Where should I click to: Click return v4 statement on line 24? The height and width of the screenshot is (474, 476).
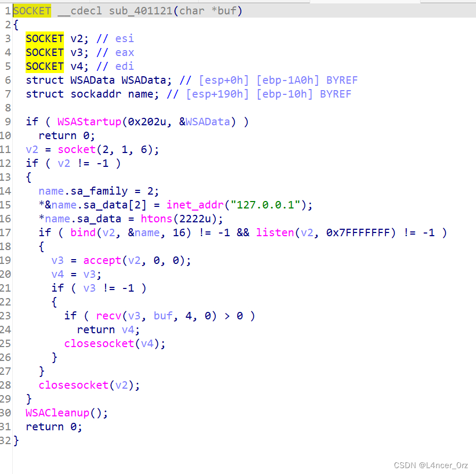pyautogui.click(x=108, y=330)
